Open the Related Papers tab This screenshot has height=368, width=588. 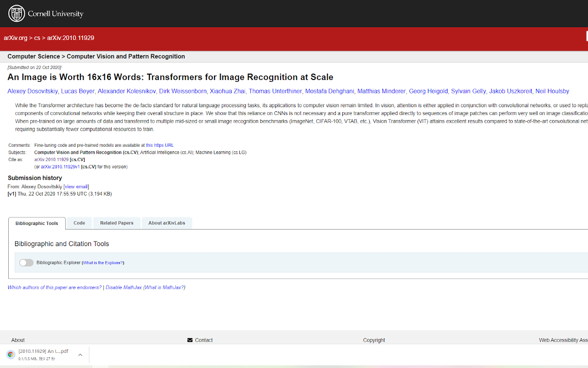116,223
